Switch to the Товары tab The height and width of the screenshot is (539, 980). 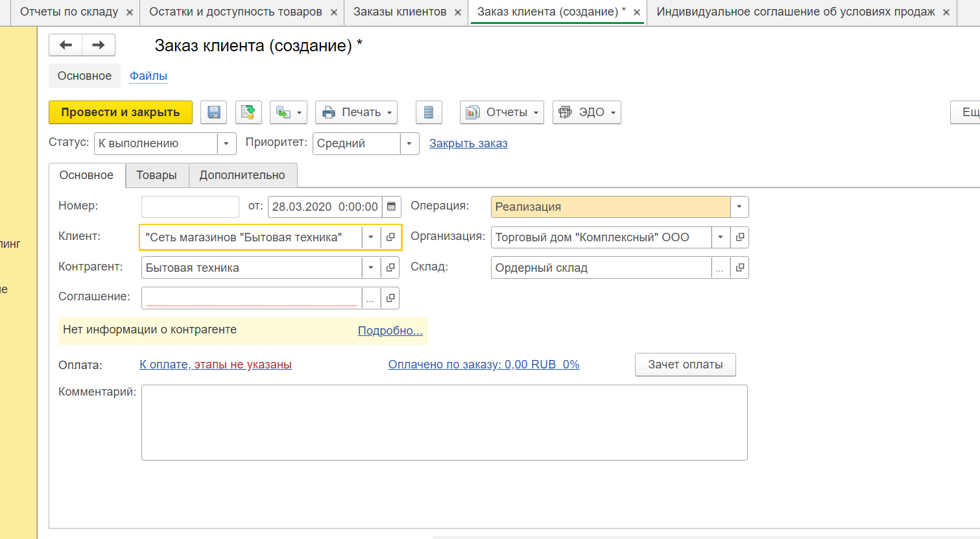156,175
